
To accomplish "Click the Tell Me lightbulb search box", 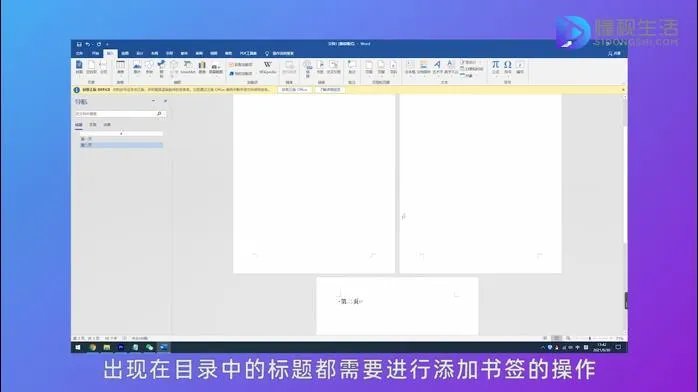I will (x=280, y=53).
